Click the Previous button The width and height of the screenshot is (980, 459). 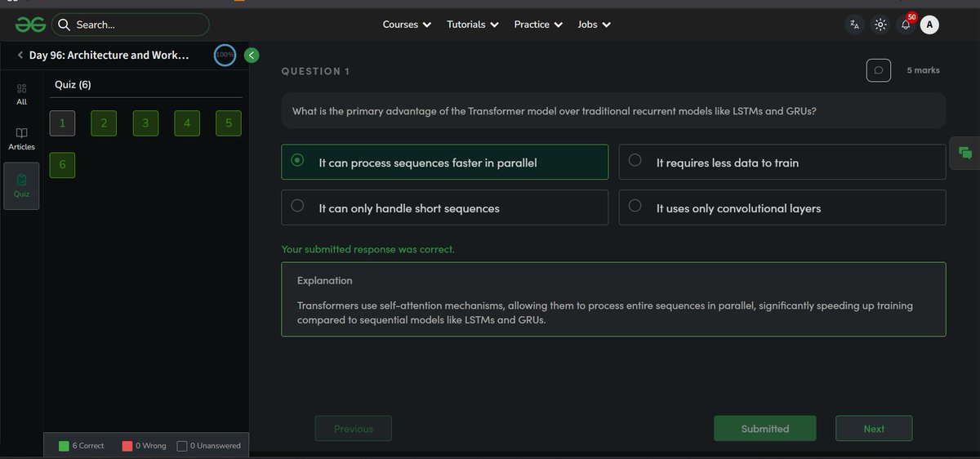(354, 429)
